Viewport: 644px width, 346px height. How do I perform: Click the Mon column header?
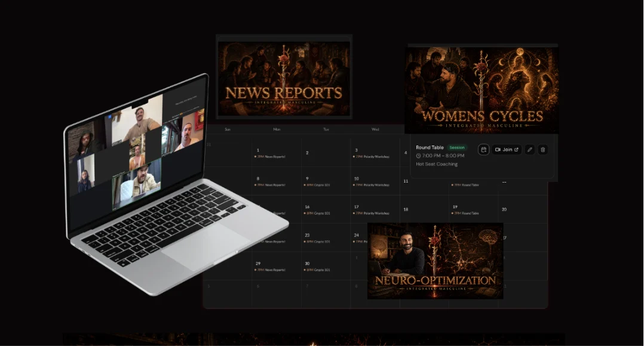(277, 129)
